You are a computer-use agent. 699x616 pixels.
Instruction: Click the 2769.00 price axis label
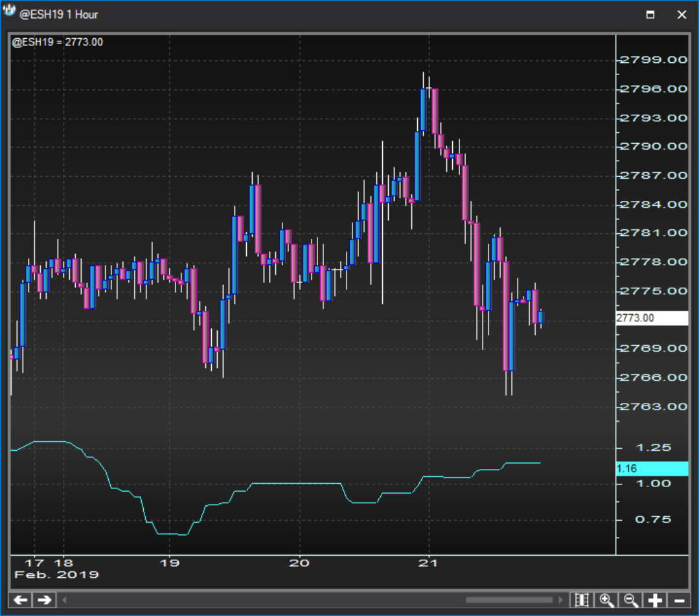coord(654,348)
